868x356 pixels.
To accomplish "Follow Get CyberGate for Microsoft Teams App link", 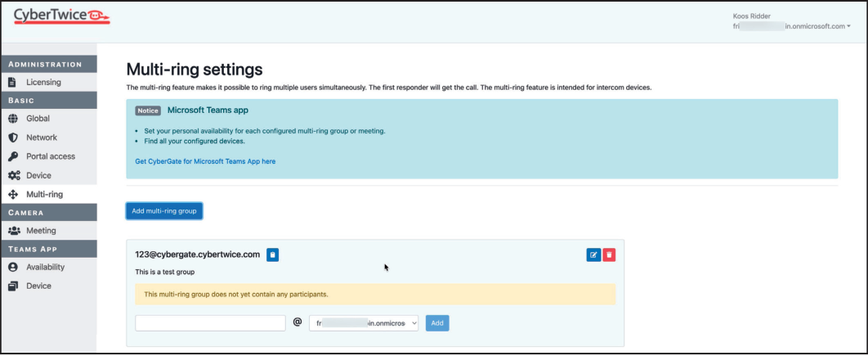I will coord(205,161).
